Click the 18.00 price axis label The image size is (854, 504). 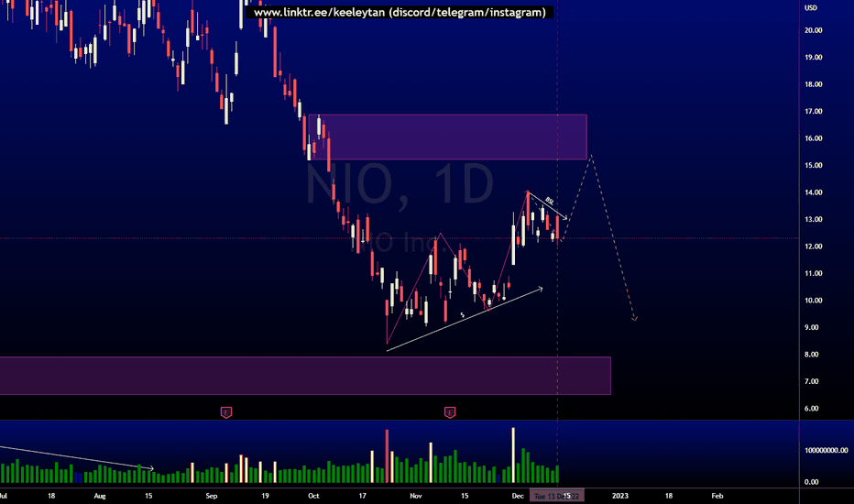coord(813,84)
